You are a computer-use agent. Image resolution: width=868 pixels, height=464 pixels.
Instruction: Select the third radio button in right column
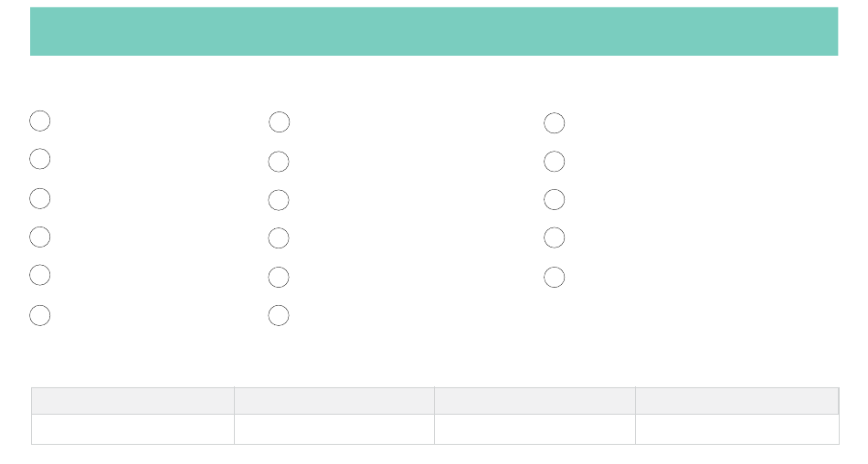554,199
